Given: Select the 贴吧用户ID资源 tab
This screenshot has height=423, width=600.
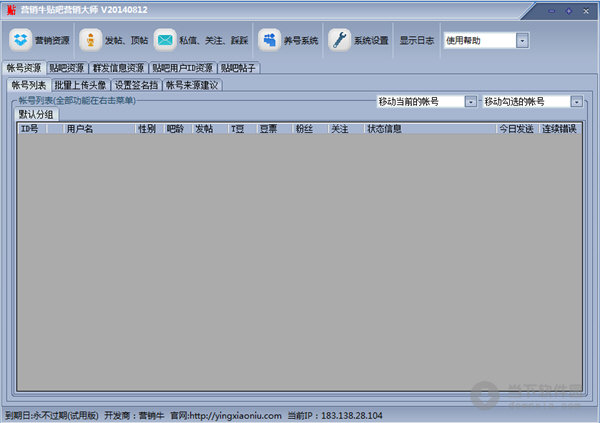Looking at the screenshot, I should (183, 68).
